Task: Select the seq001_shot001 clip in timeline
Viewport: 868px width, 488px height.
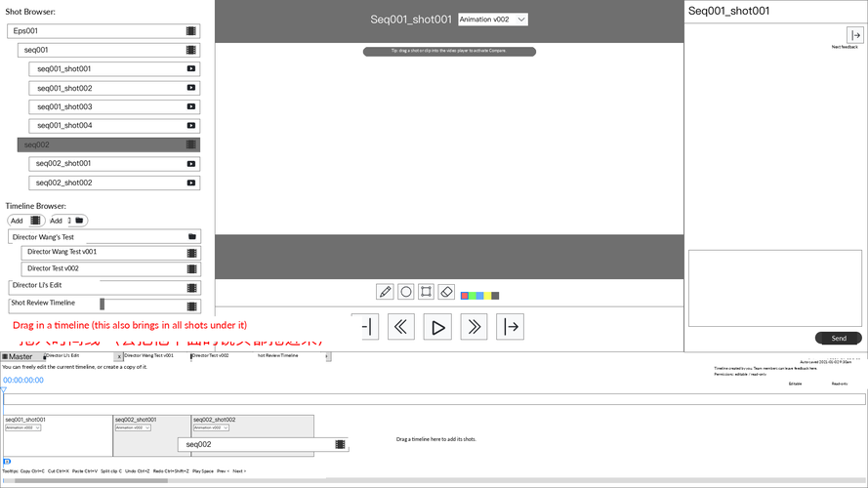Action: [59, 436]
